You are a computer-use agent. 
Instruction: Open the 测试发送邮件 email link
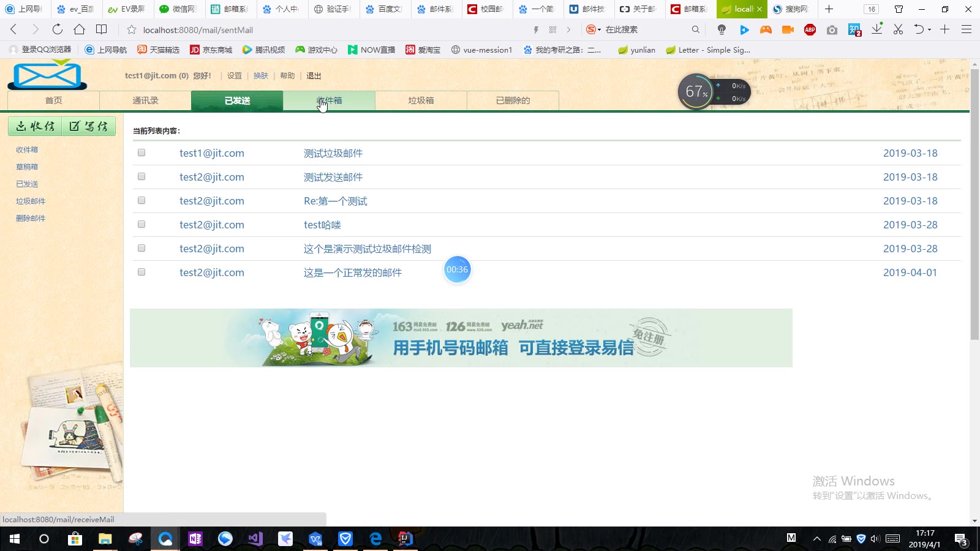(x=333, y=177)
